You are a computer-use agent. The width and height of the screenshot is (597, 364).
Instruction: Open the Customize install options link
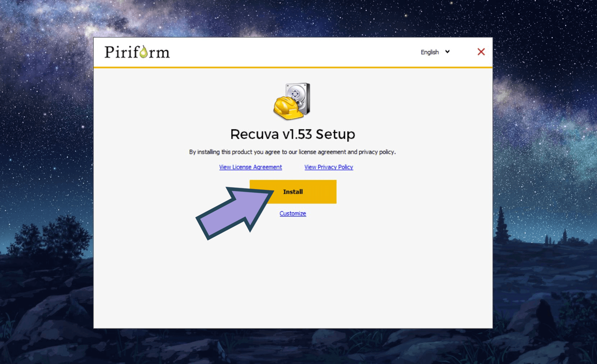click(x=293, y=213)
